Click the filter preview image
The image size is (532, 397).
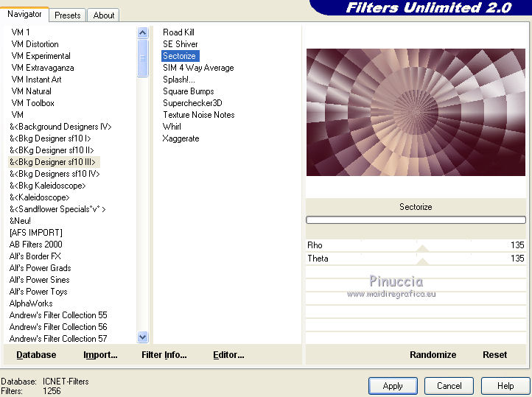(416, 112)
